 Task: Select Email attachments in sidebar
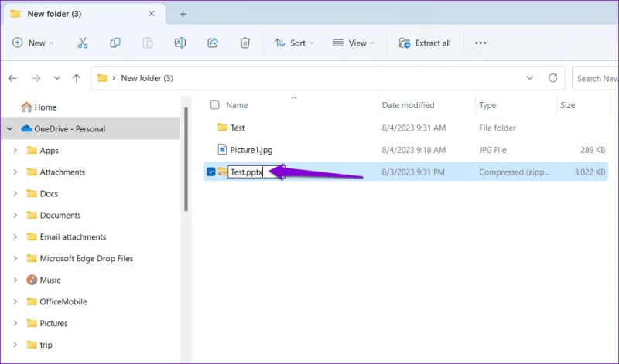click(x=73, y=236)
